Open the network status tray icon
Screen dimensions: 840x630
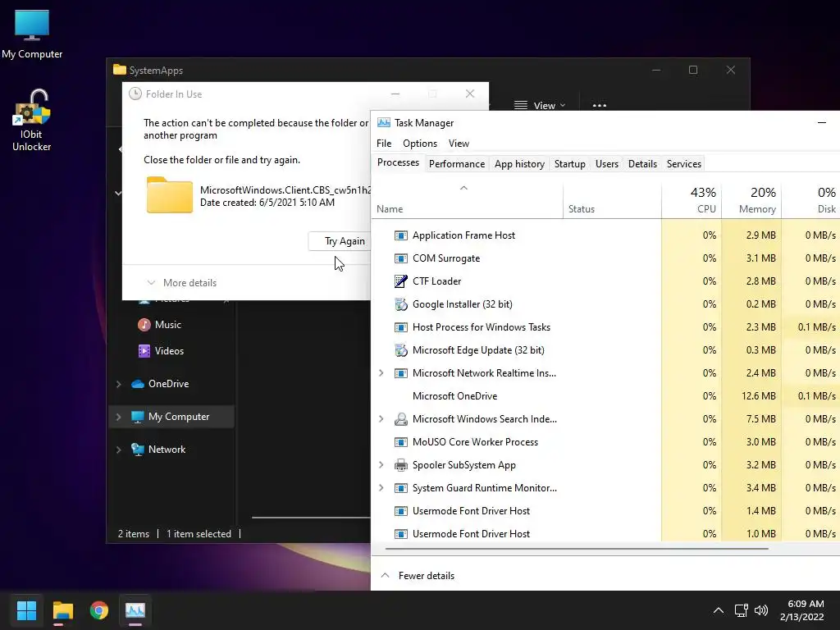742,610
